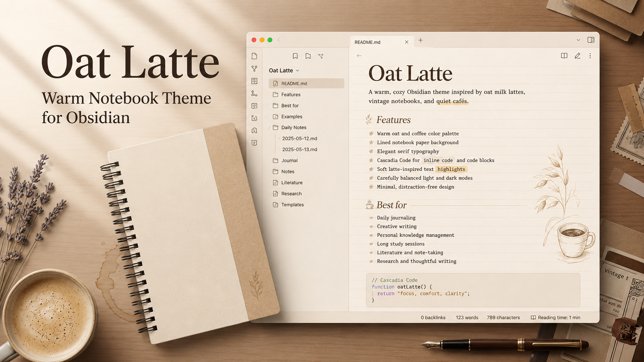
Task: Click the back arrow next to the window controls
Action: click(x=279, y=40)
